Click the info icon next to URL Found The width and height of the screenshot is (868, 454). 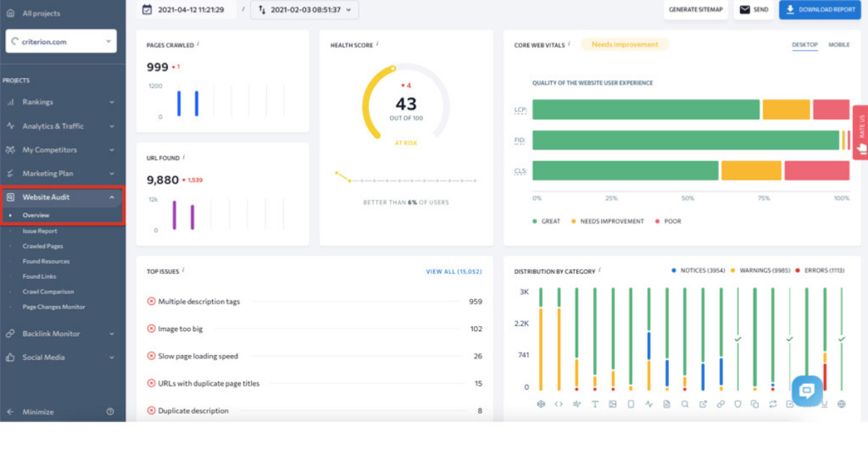pyautogui.click(x=184, y=156)
